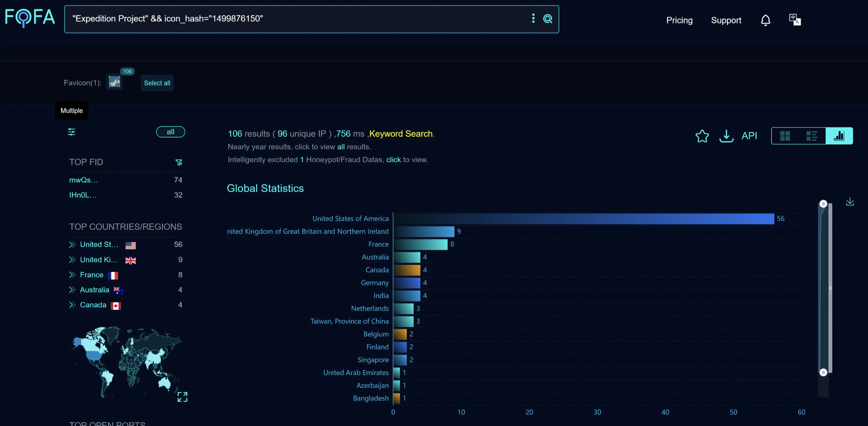Expand France country entry
The image size is (868, 426).
[x=72, y=275]
